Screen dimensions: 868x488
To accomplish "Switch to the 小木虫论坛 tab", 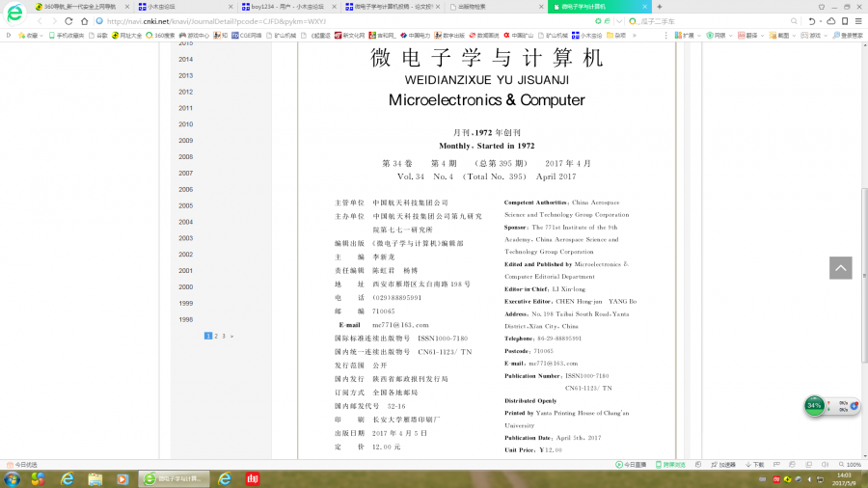I will point(184,7).
